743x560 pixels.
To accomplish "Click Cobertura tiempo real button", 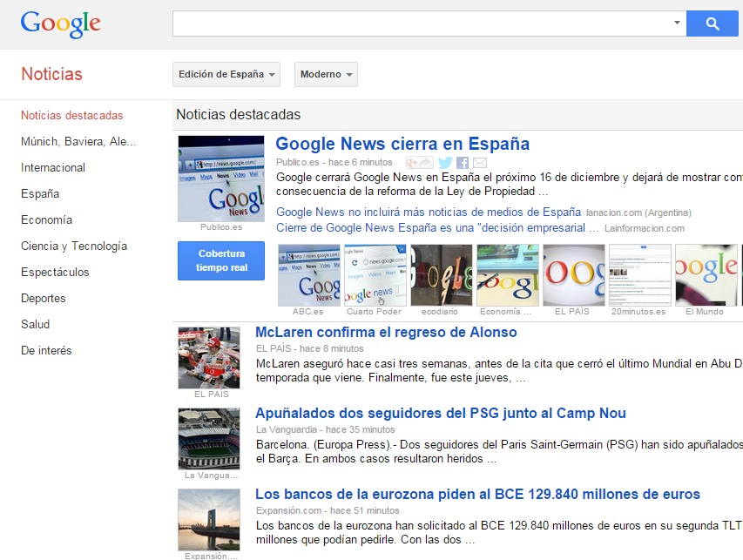I will (221, 260).
